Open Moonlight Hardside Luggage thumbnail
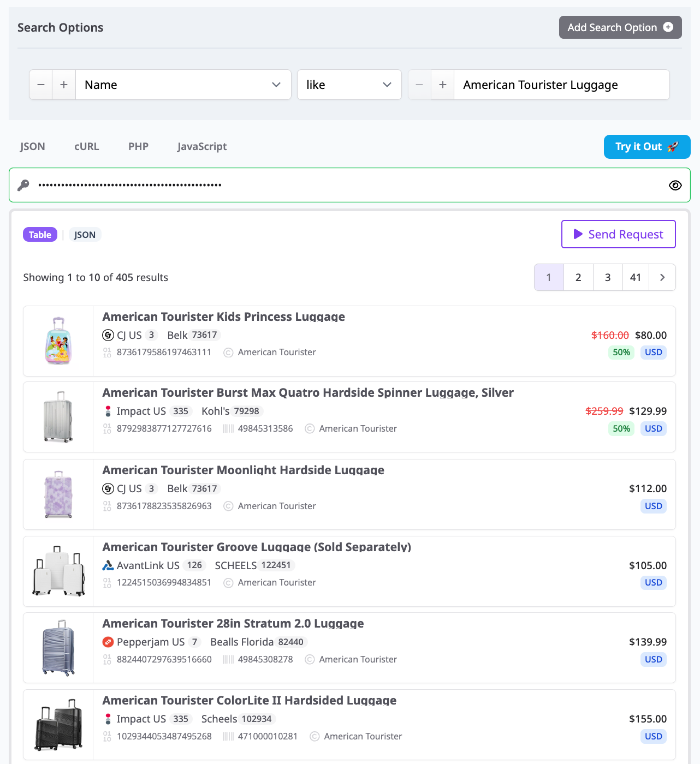The image size is (700, 764). point(58,494)
